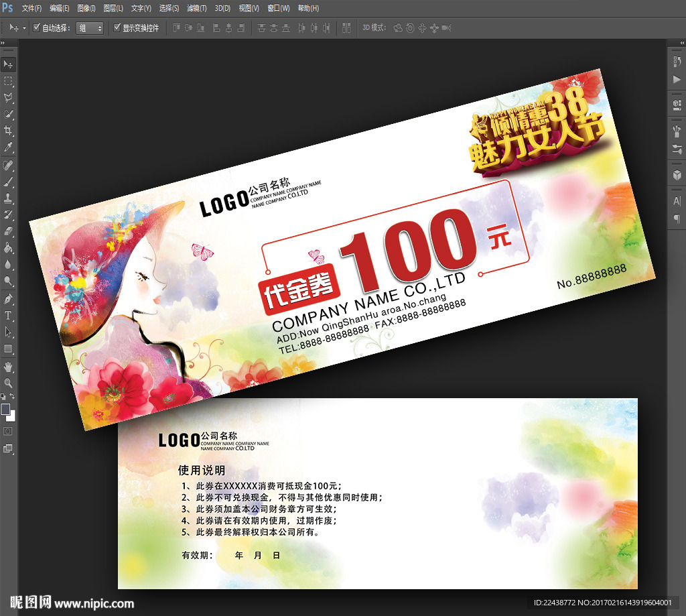Select the Rectangle shape tool
This screenshot has height=616, width=686.
tap(8, 349)
